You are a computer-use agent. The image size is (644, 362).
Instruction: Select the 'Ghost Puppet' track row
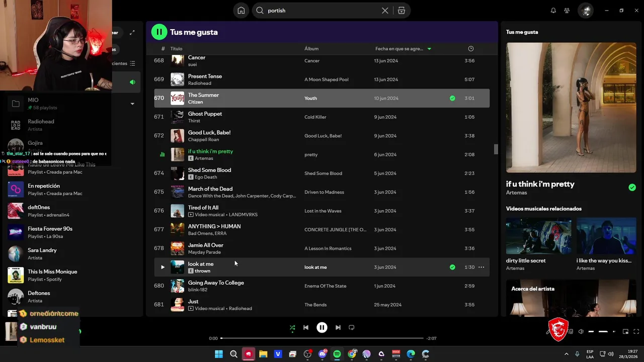(321, 117)
